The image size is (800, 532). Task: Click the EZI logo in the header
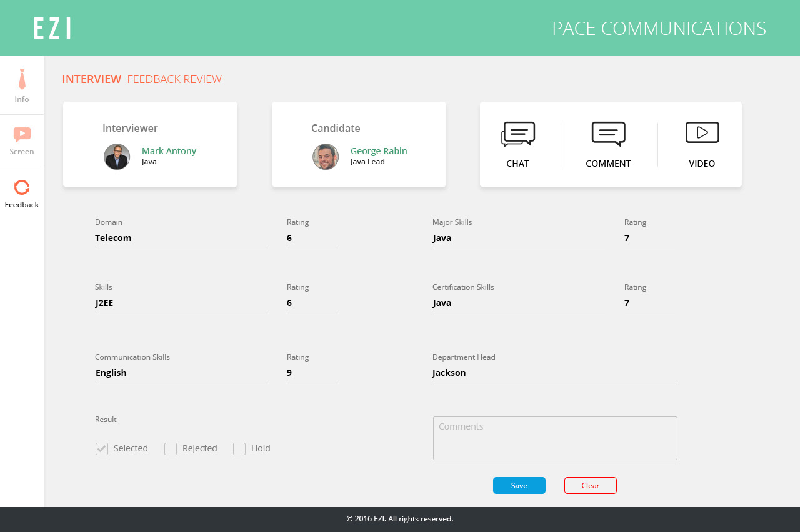pyautogui.click(x=52, y=27)
